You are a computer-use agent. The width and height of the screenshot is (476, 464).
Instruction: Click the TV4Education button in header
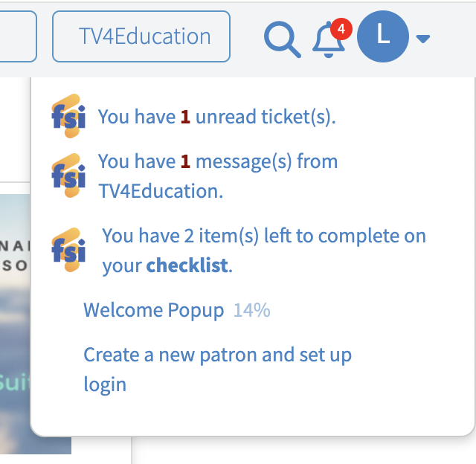pos(141,36)
